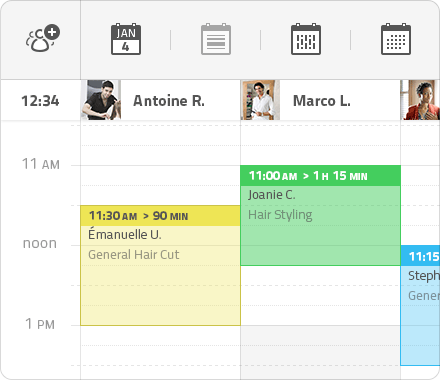The image size is (440, 380).
Task: Switch to the month view calendar icon
Action: (396, 39)
